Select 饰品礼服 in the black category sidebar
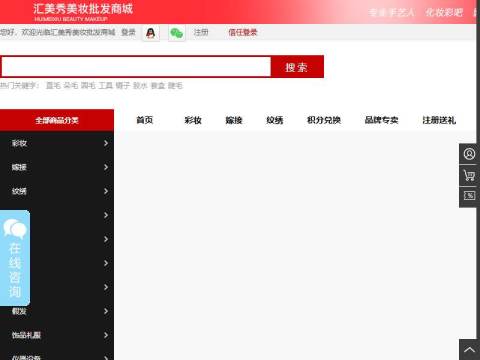The height and width of the screenshot is (360, 480). tap(26, 335)
